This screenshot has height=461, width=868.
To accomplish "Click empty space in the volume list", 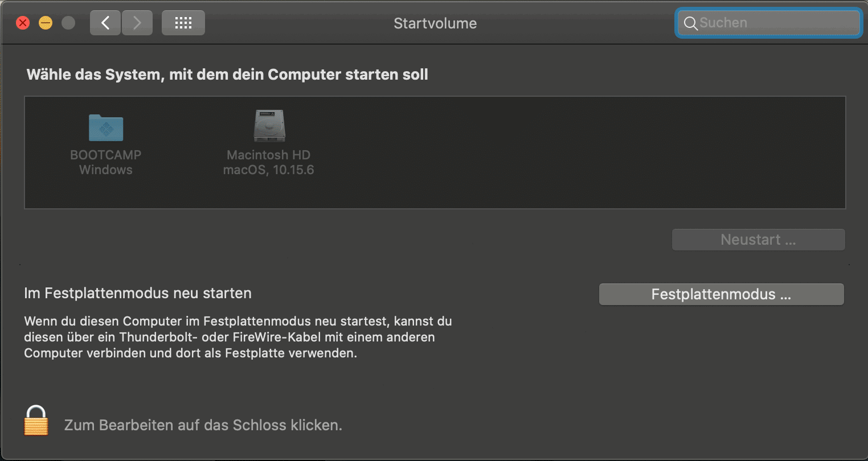I will click(x=570, y=153).
